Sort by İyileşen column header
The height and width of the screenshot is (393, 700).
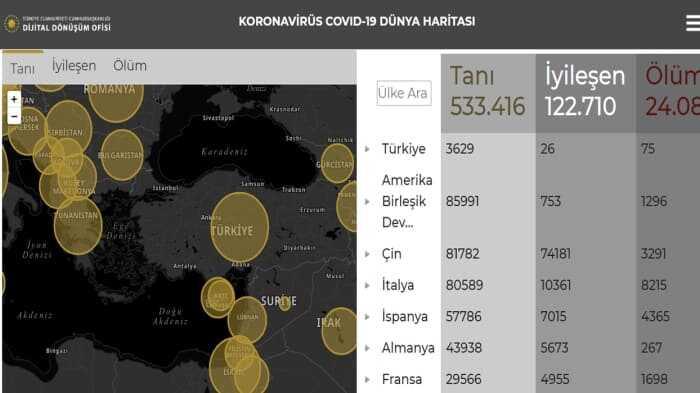click(585, 92)
